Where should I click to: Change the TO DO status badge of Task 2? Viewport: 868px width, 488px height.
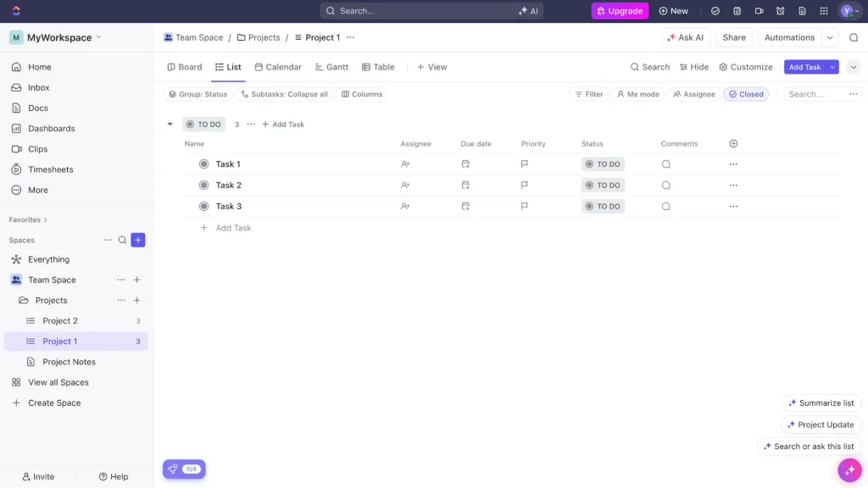[603, 186]
